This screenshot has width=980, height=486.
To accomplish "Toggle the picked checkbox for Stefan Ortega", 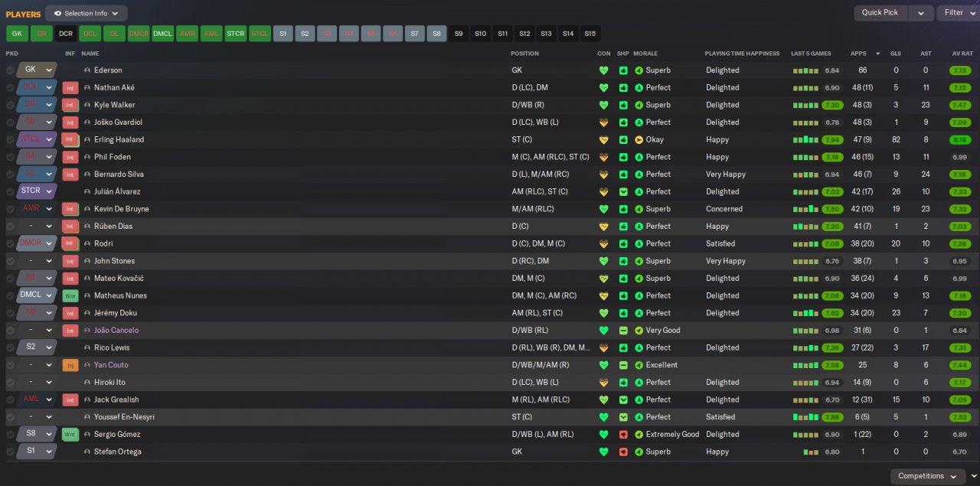I will tap(10, 452).
